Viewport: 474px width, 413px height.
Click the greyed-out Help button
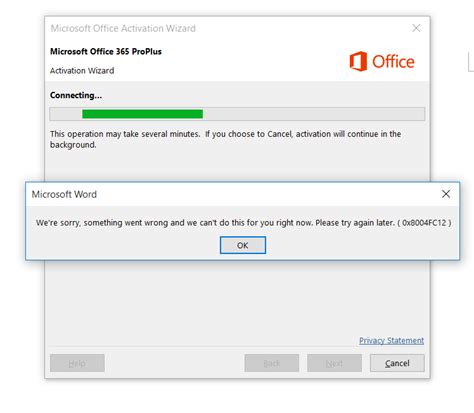click(x=77, y=363)
